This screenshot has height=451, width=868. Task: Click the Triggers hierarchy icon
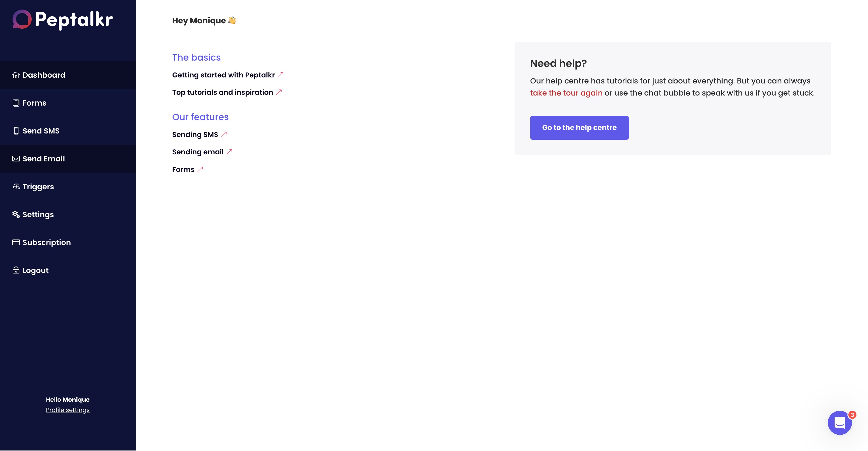[16, 187]
